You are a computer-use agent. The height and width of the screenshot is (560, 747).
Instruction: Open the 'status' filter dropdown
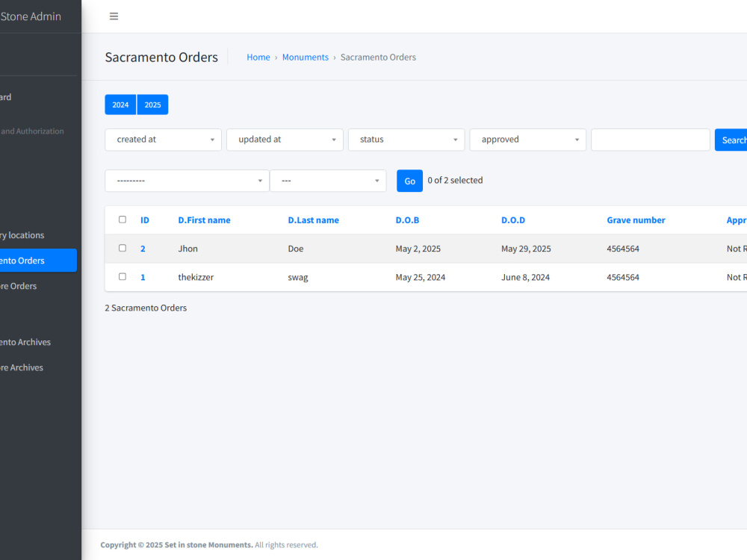coord(406,140)
